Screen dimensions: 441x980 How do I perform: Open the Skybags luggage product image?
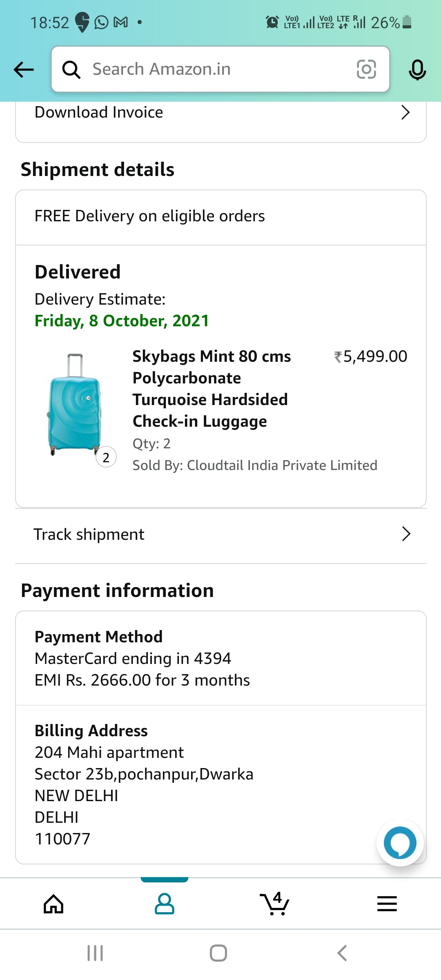coord(74,404)
